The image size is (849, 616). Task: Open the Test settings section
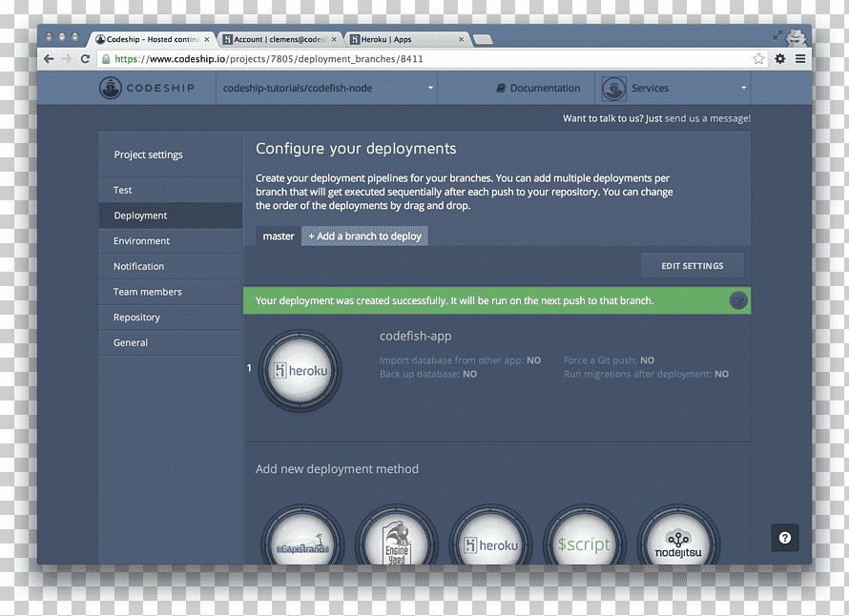coord(170,190)
